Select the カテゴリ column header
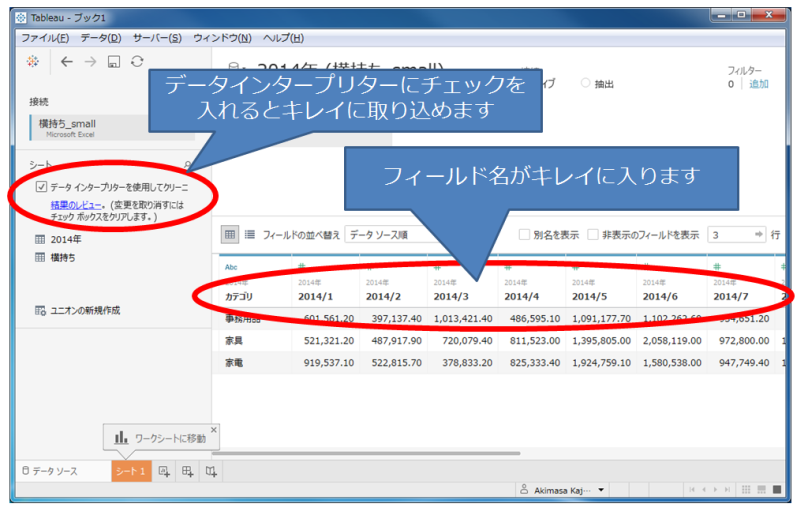Image resolution: width=800 pixels, height=511 pixels. [239, 296]
